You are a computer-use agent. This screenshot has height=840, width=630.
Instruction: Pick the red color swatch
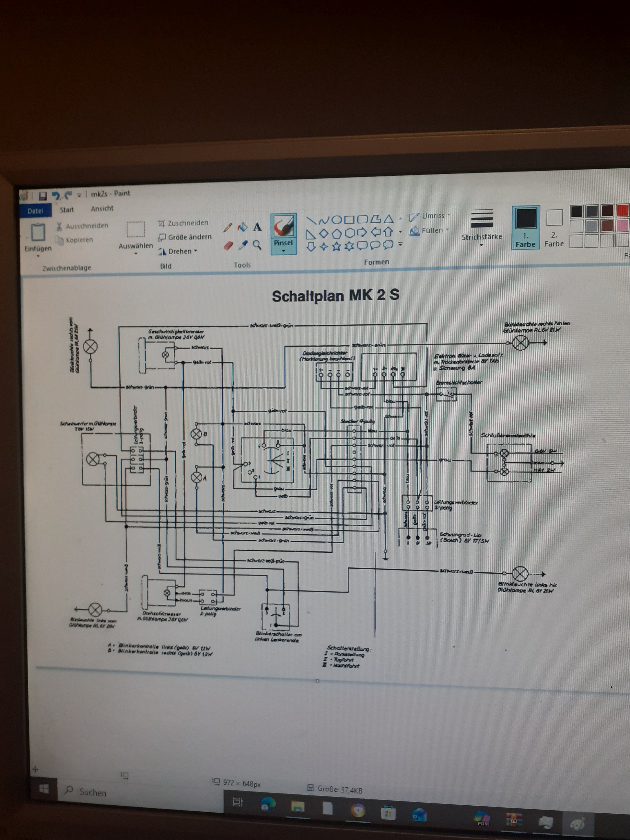point(622,210)
